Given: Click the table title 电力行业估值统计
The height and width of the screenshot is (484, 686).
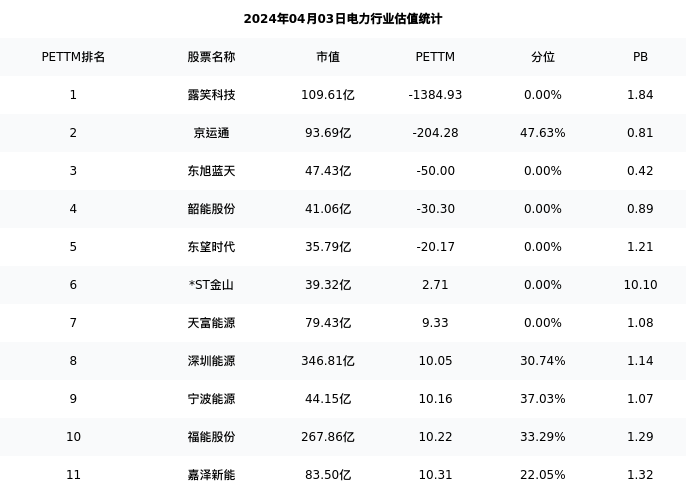Looking at the screenshot, I should tap(394, 19).
